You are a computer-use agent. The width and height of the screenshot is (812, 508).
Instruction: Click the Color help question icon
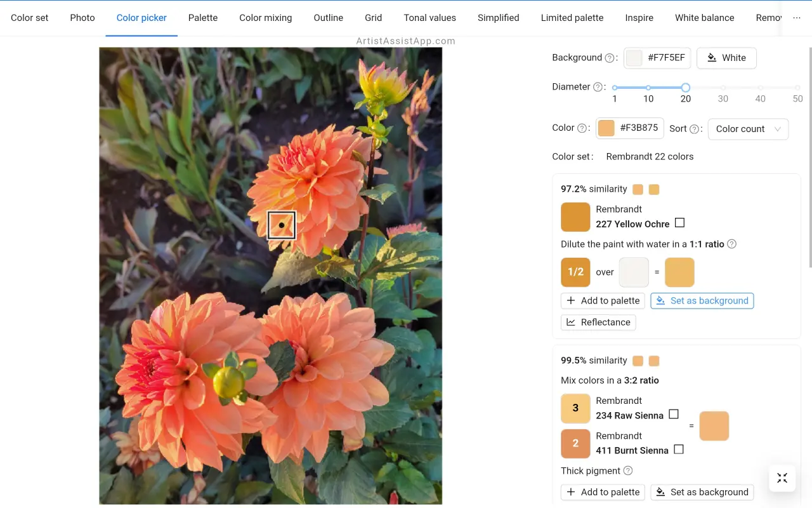pos(582,128)
